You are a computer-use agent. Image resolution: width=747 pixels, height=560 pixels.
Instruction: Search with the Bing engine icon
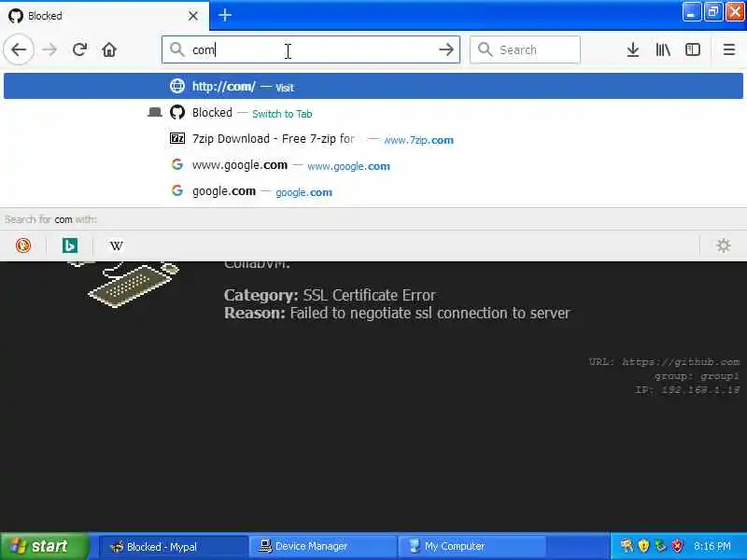70,245
